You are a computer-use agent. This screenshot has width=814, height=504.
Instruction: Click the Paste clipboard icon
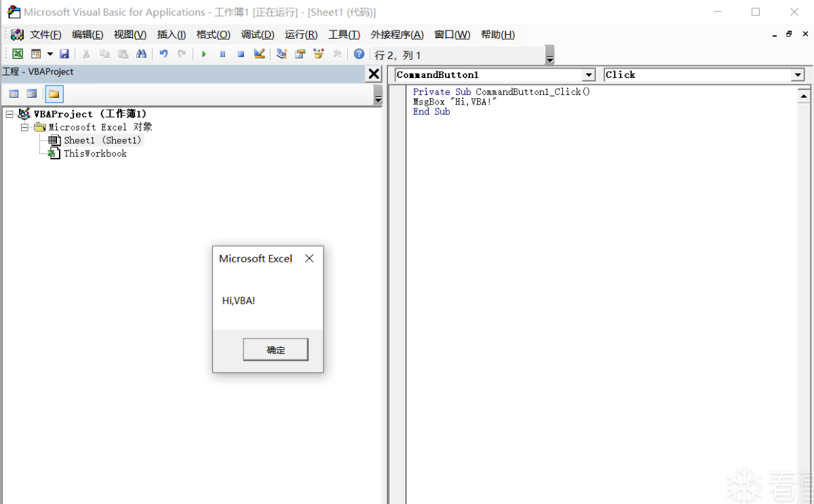coord(123,54)
